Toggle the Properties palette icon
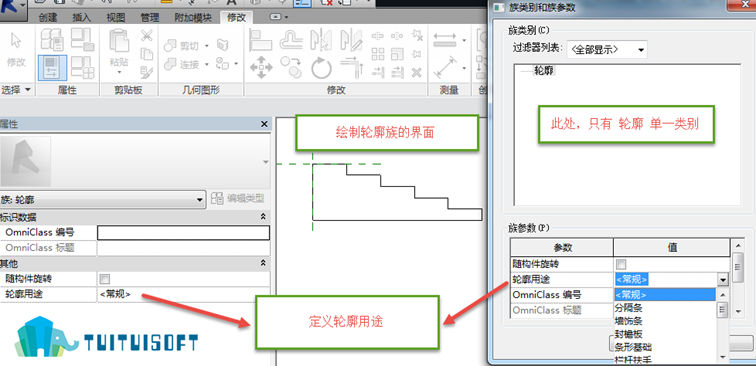756x366 pixels. tap(52, 68)
